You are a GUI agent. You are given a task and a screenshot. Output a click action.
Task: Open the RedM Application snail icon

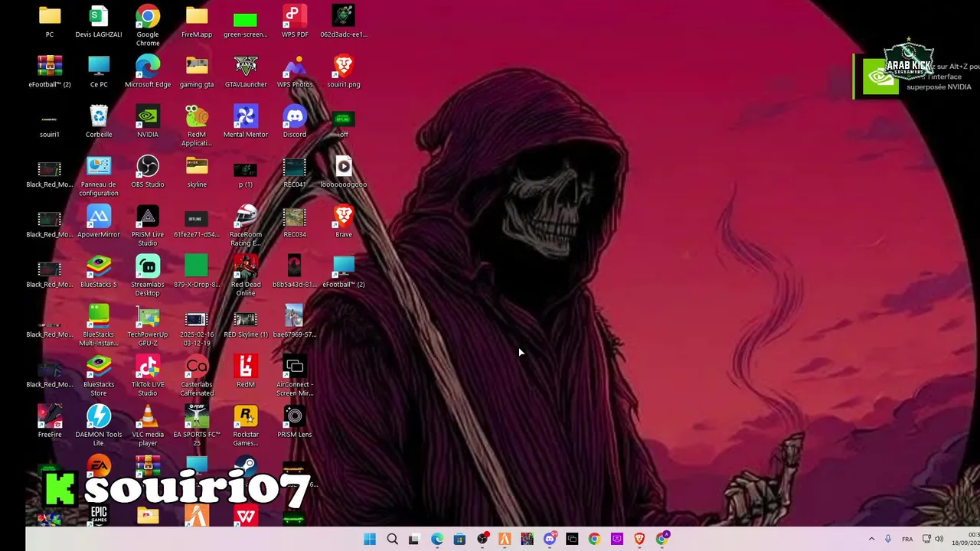pyautogui.click(x=197, y=126)
